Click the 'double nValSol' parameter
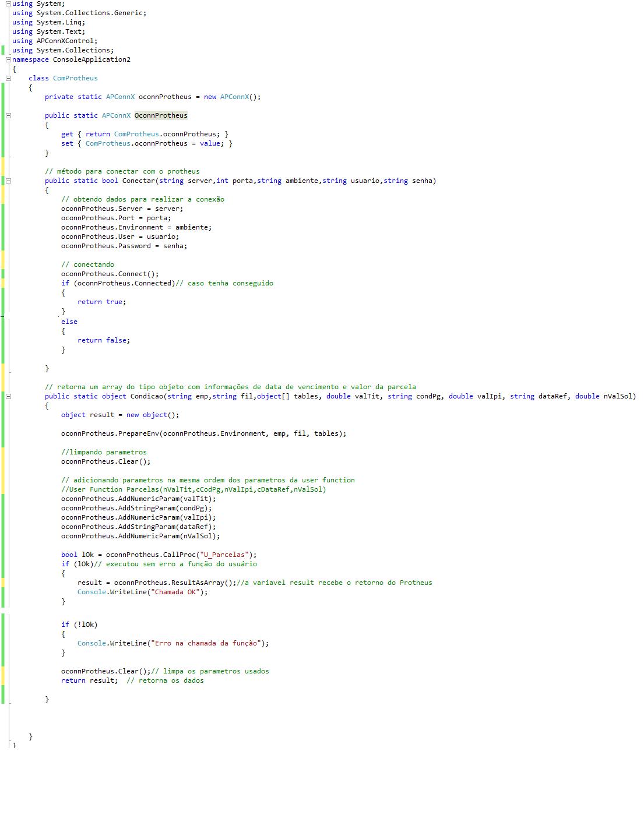 tap(604, 396)
